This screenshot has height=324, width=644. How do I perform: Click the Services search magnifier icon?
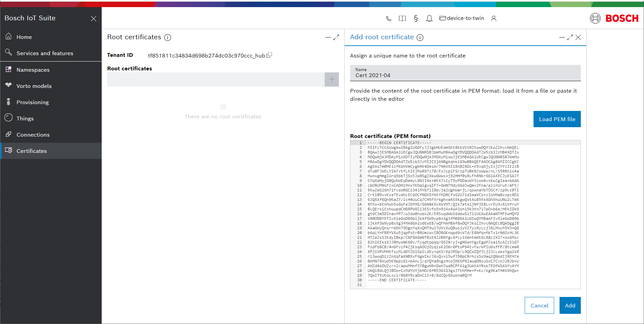pos(8,52)
